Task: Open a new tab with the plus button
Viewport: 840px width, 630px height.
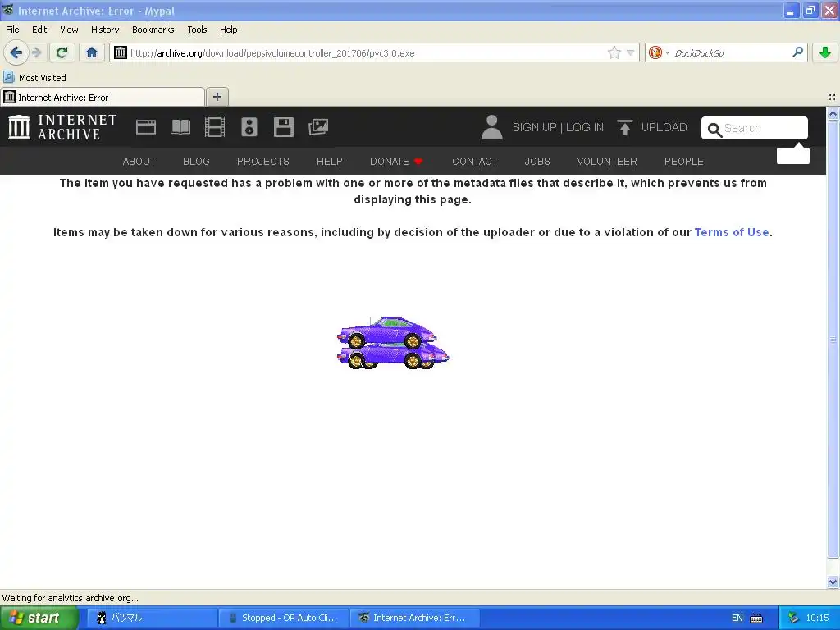Action: coord(217,97)
